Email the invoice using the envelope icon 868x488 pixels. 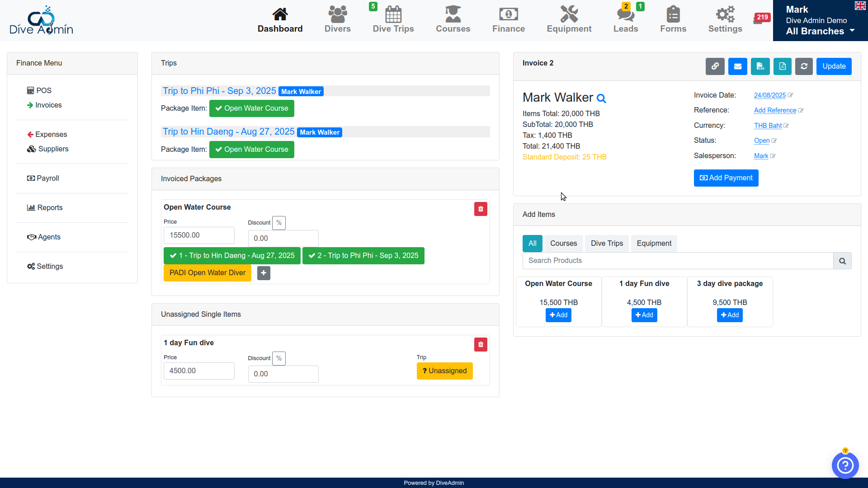point(737,66)
